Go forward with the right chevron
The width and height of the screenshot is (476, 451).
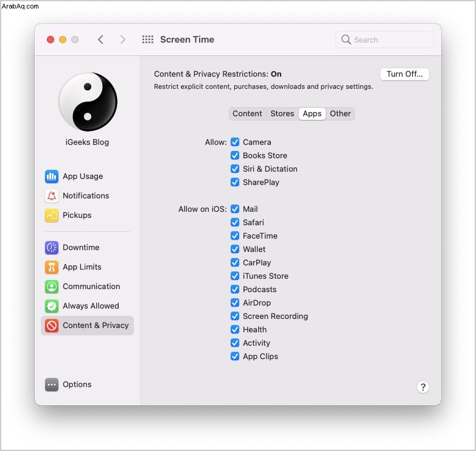(122, 40)
